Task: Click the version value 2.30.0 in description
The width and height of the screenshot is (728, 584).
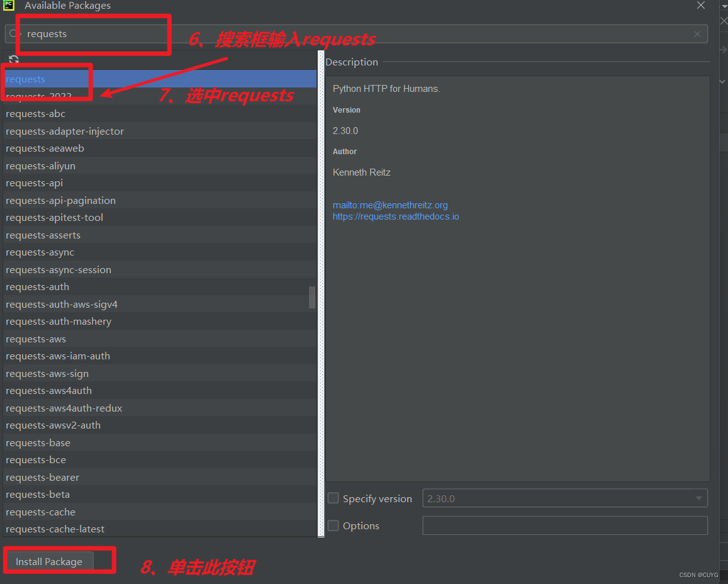Action: pyautogui.click(x=345, y=131)
